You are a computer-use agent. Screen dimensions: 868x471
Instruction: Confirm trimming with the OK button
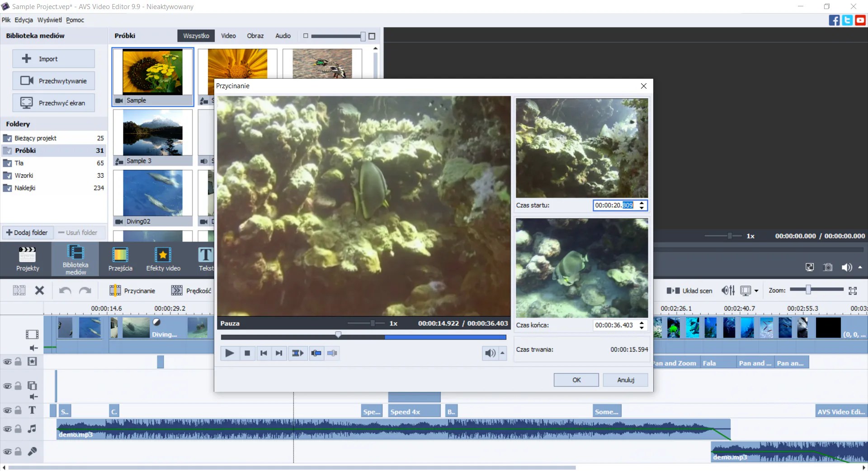click(576, 380)
